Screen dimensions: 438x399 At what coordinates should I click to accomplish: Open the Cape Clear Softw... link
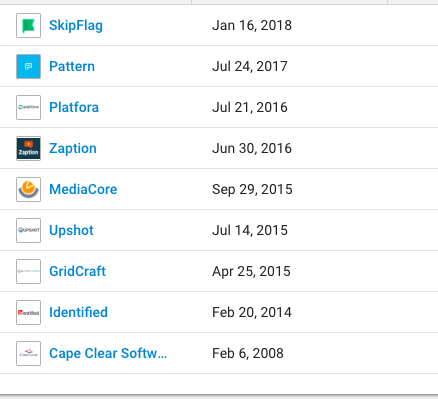tap(108, 353)
